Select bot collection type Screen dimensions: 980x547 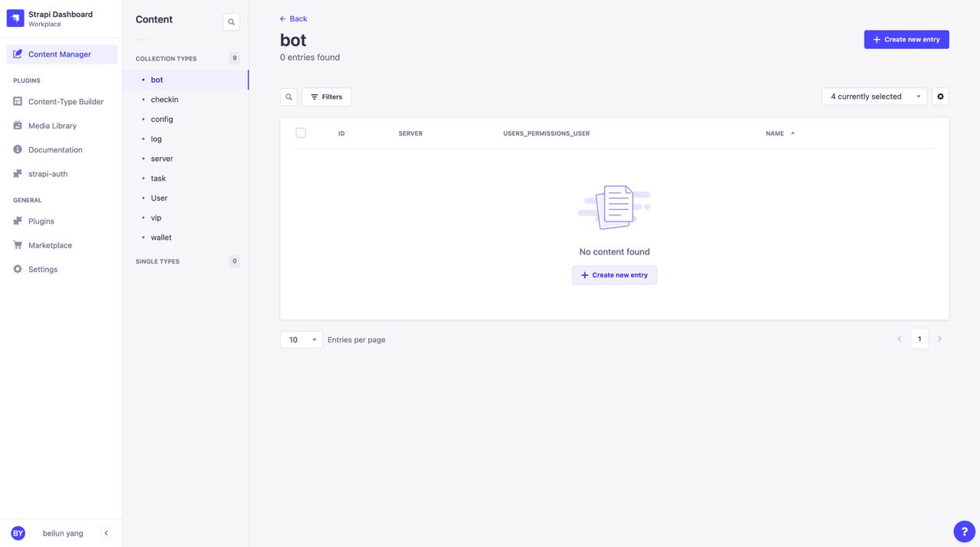pos(186,80)
